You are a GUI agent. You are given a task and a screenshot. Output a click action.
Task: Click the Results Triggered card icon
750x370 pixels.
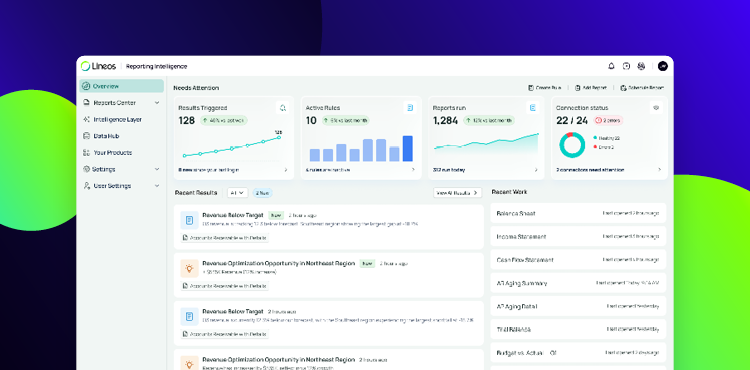tap(283, 108)
